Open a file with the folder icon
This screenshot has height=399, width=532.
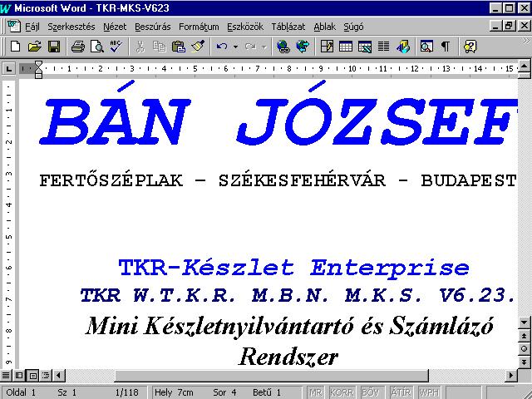click(x=34, y=47)
